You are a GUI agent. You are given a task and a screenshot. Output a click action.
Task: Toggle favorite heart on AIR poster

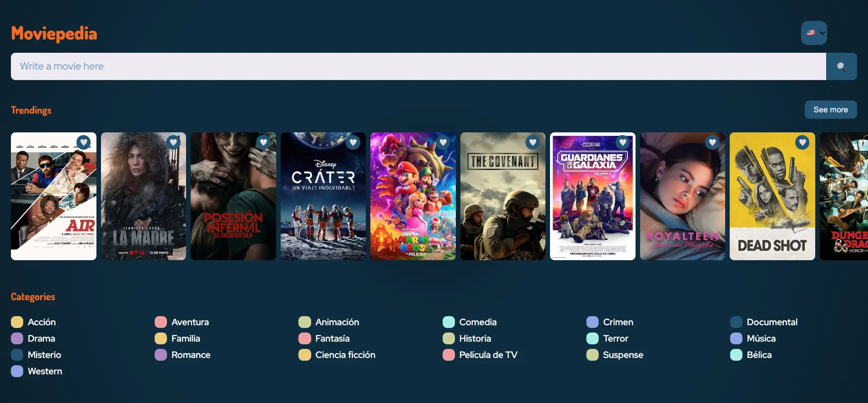tap(83, 142)
